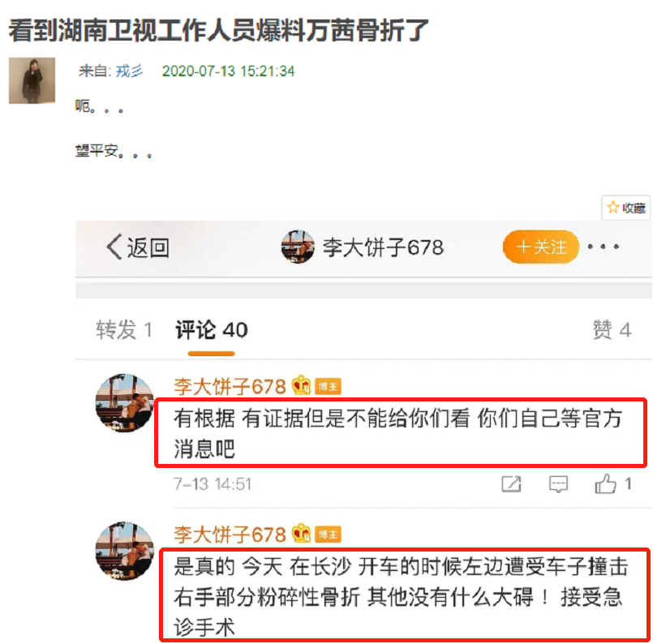Screen dimensions: 653x644
Task: Switch to the 转发 1 tab
Action: (124, 330)
